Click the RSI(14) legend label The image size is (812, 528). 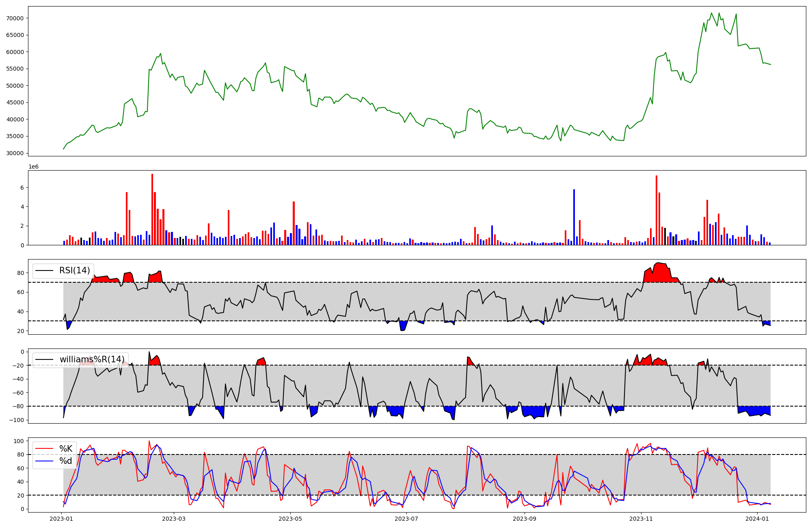tap(74, 270)
